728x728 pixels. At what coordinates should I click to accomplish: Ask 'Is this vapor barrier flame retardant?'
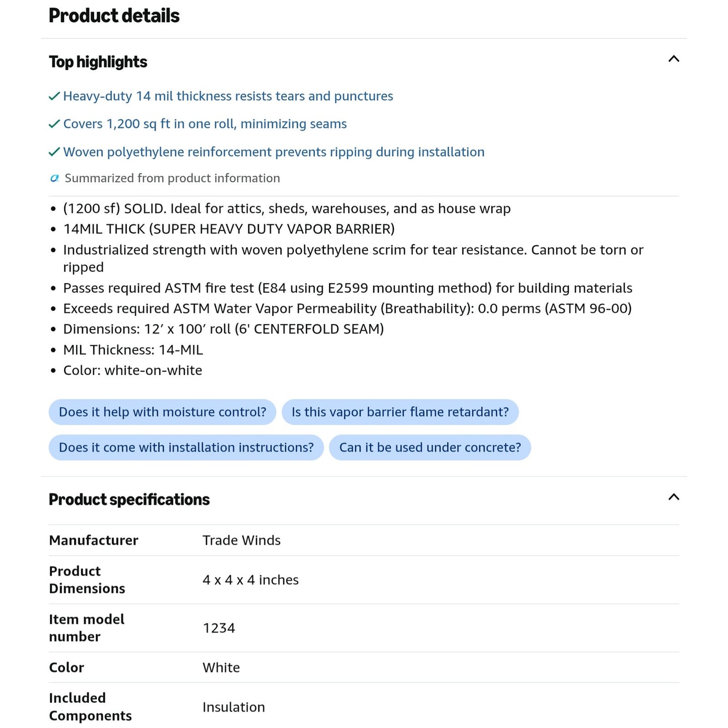point(400,412)
